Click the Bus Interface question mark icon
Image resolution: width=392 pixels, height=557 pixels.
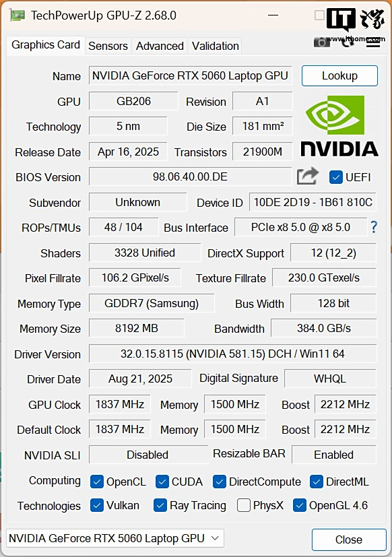click(x=374, y=227)
